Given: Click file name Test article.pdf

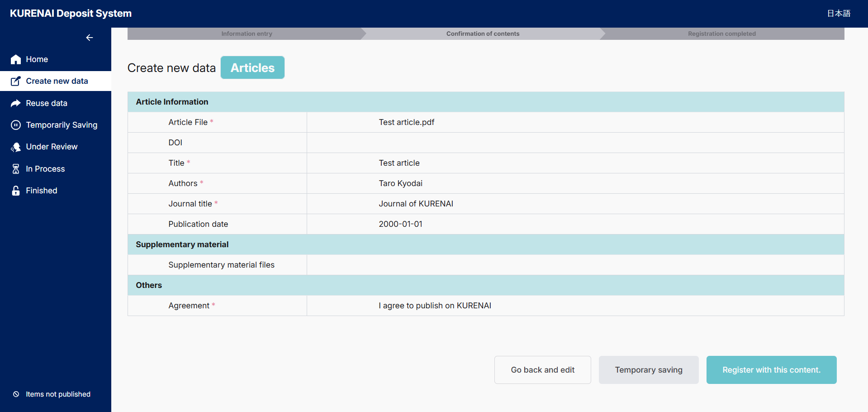Looking at the screenshot, I should [x=407, y=122].
